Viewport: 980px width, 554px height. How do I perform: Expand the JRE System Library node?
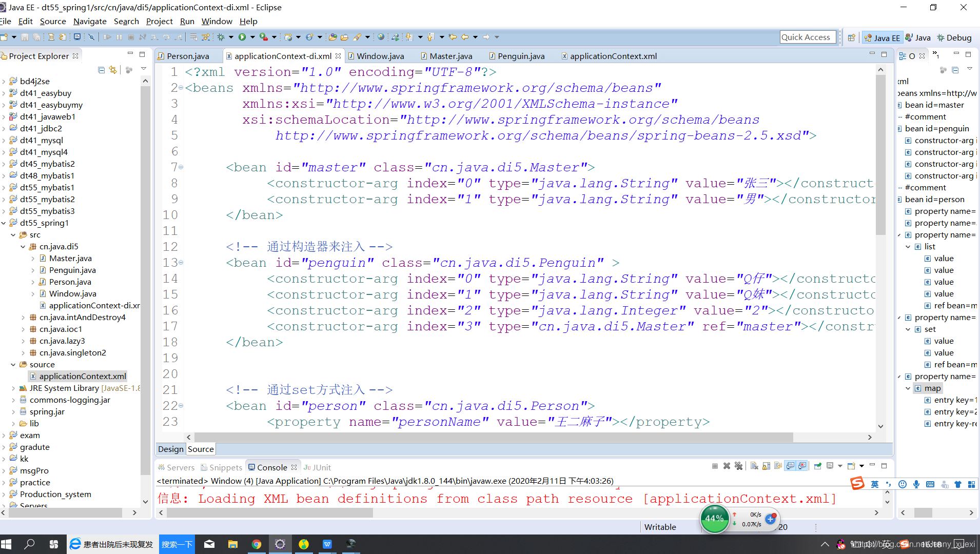[x=13, y=388]
